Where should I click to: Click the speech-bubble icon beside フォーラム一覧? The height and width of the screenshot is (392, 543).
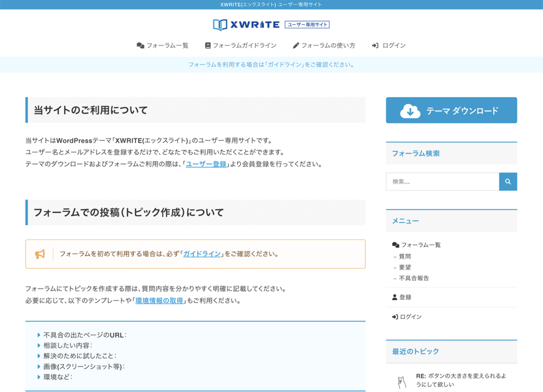139,46
